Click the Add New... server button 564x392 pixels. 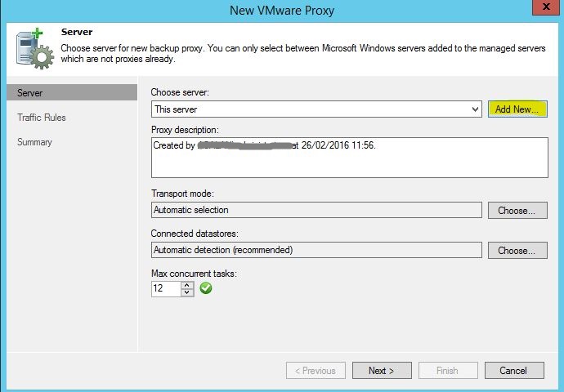pyautogui.click(x=517, y=109)
